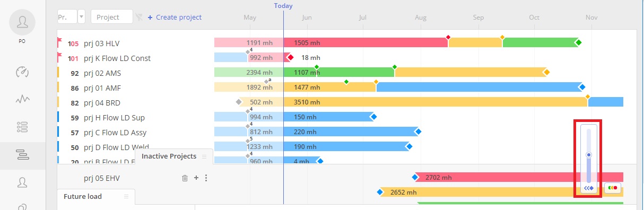Toggle the red priority flag on prj 03 HLV
This screenshot has width=644, height=210.
pyautogui.click(x=60, y=41)
